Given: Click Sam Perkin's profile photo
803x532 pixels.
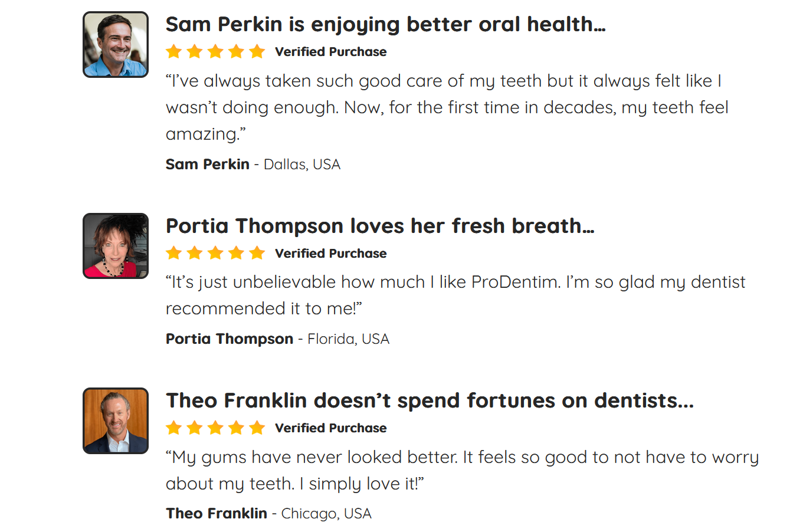Looking at the screenshot, I should click(116, 45).
